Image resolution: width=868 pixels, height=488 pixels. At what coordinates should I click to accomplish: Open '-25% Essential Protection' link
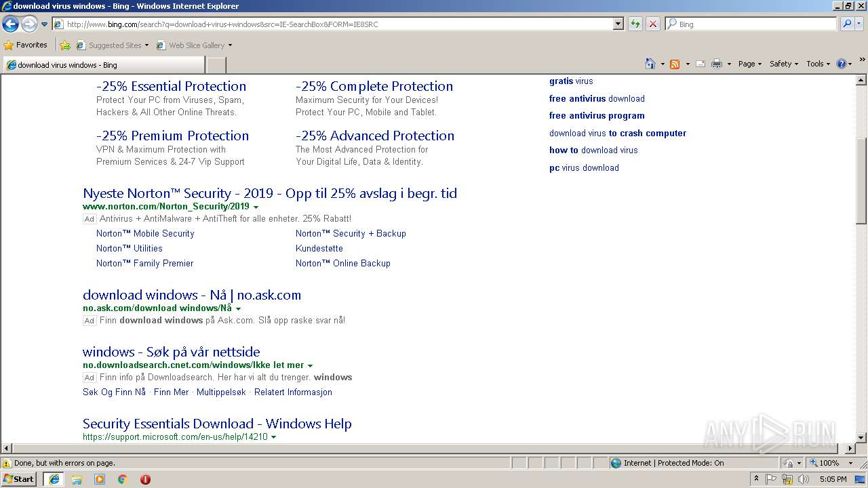pos(171,86)
